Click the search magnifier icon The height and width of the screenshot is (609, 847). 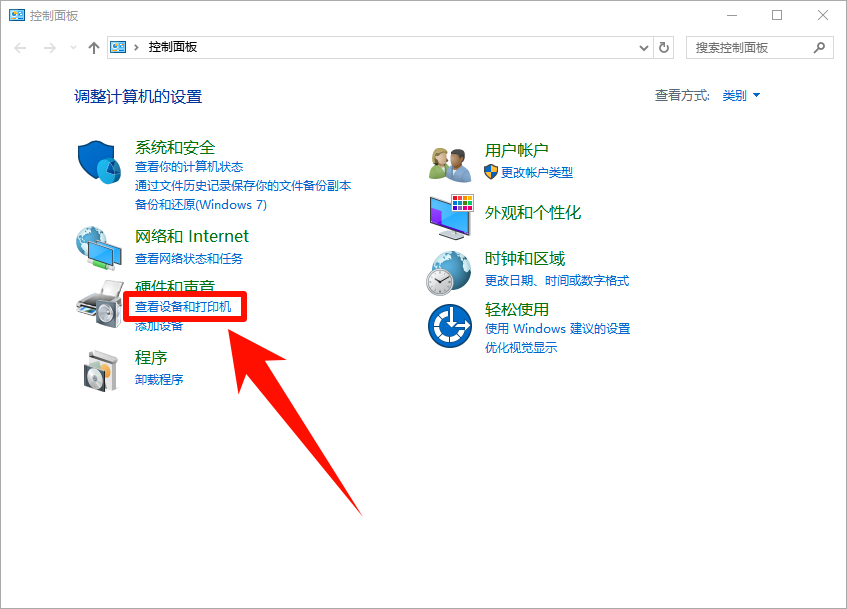click(819, 47)
